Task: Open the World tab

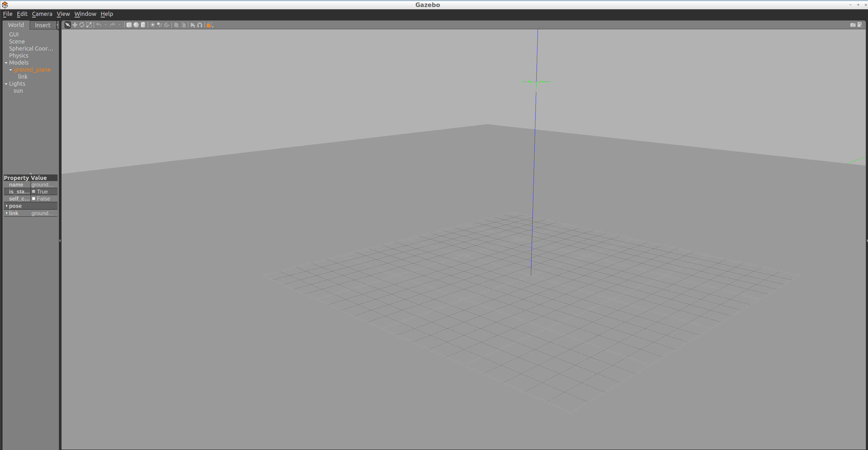Action: point(15,25)
